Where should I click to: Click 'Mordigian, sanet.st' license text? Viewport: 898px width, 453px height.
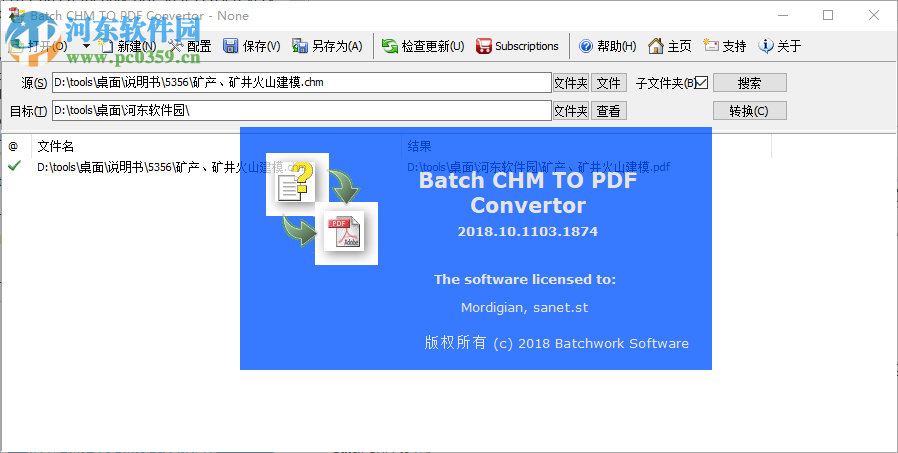[525, 308]
